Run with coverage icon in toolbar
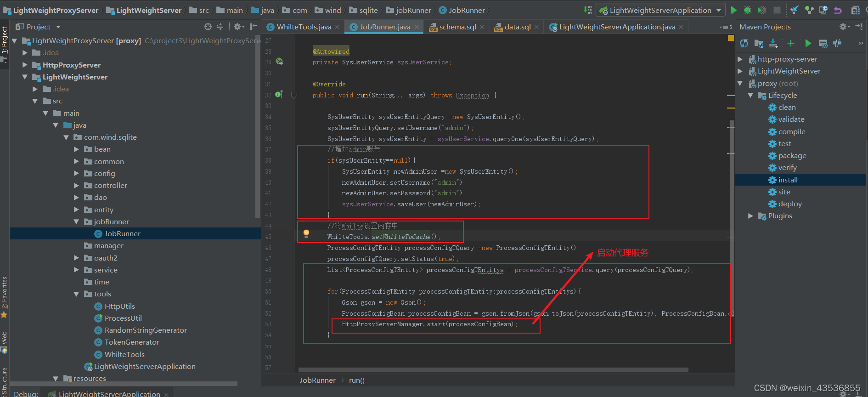 pyautogui.click(x=762, y=10)
